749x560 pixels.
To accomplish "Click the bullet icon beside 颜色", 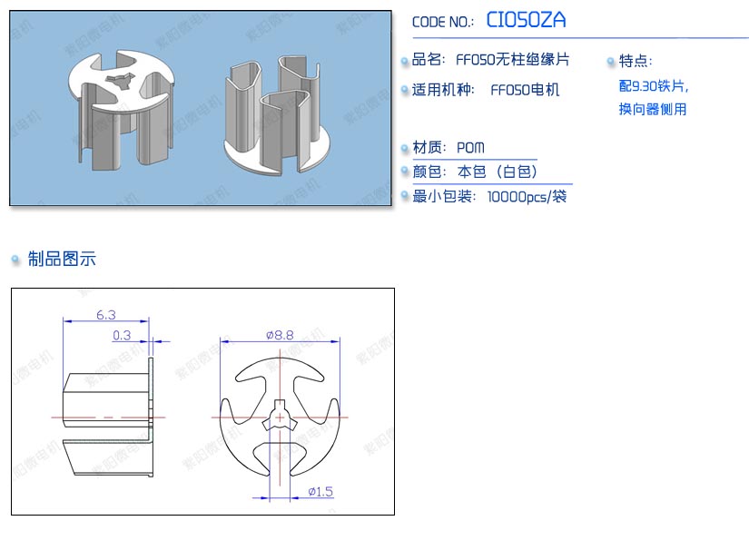I will 405,172.
